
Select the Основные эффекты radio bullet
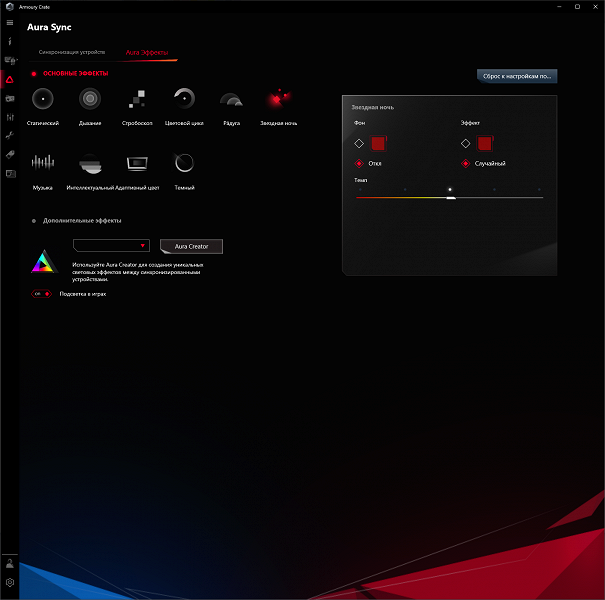tap(34, 74)
